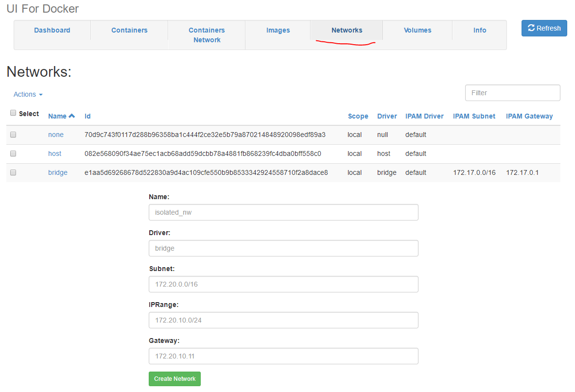Click the Refresh button
The height and width of the screenshot is (392, 575).
[544, 28]
